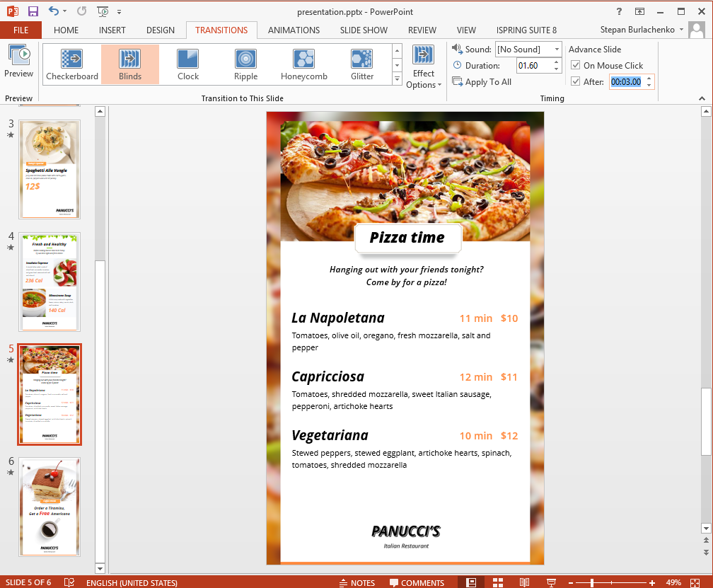The height and width of the screenshot is (588, 713).
Task: Select slide 6 tiramisu thumbnail
Action: (50, 507)
